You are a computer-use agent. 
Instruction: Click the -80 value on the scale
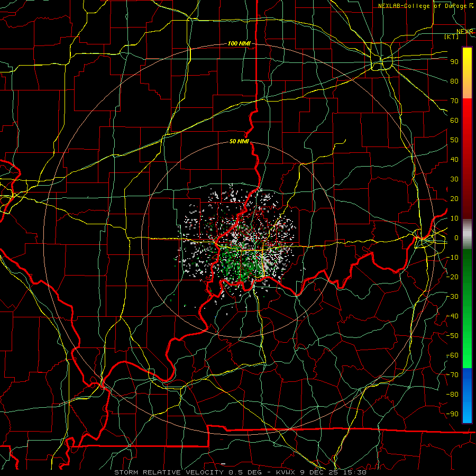452,395
